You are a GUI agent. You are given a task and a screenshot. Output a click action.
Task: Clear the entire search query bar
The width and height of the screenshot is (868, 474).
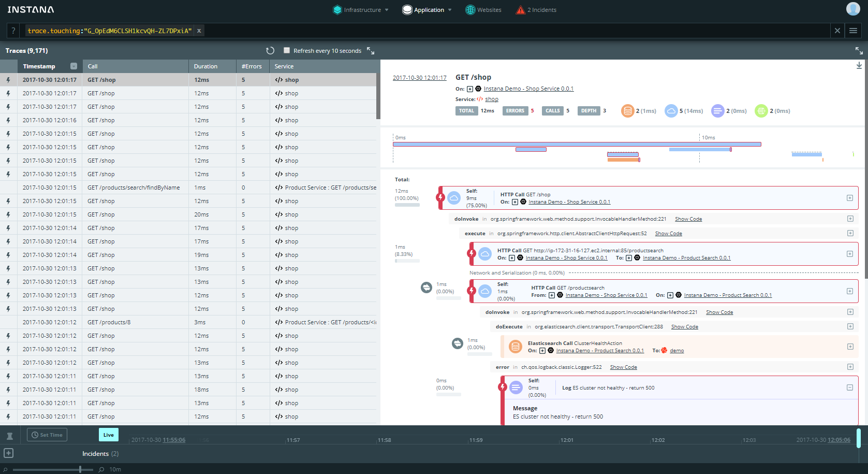point(837,31)
